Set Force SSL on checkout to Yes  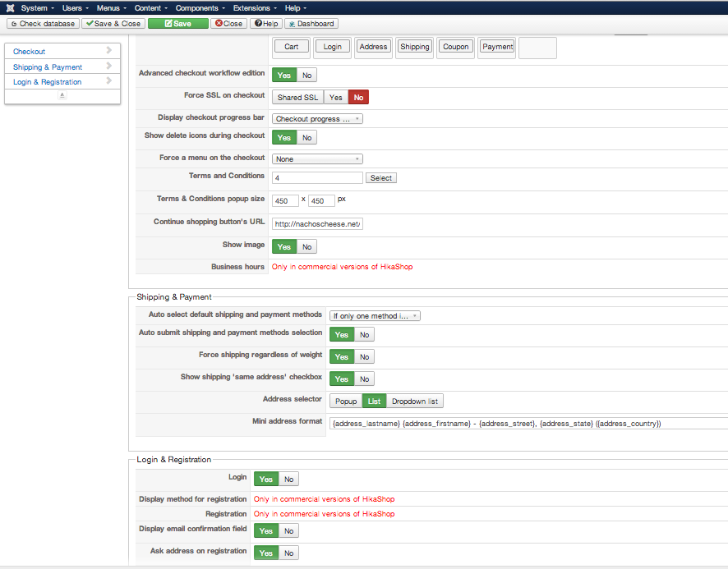click(x=336, y=98)
